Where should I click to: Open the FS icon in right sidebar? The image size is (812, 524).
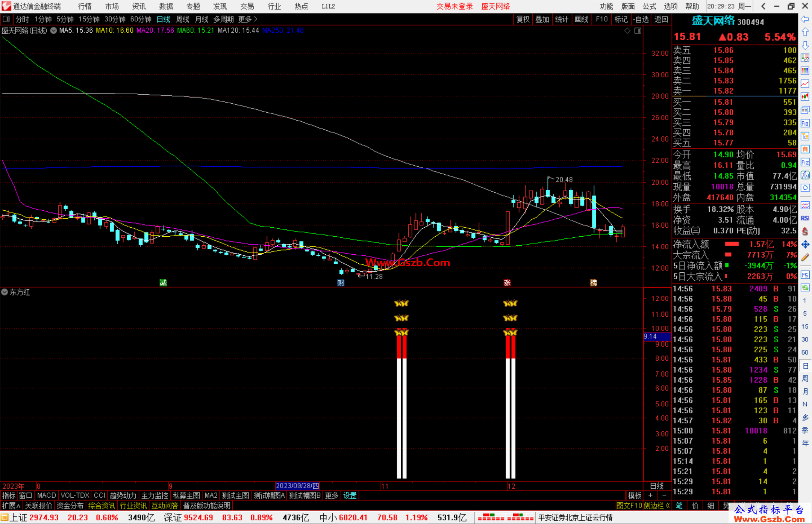pyautogui.click(x=805, y=275)
